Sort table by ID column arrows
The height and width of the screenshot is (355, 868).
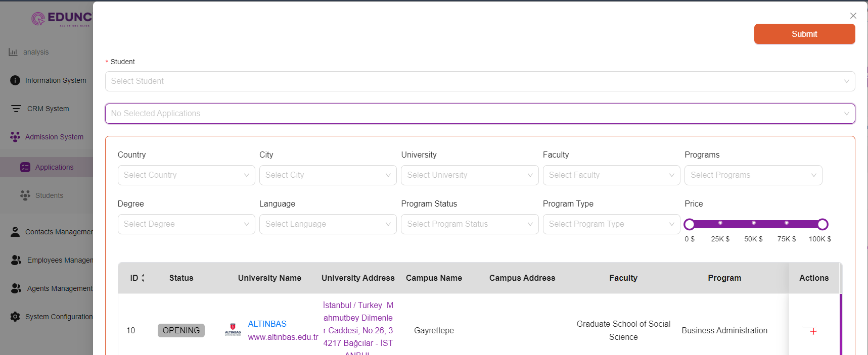click(x=143, y=278)
